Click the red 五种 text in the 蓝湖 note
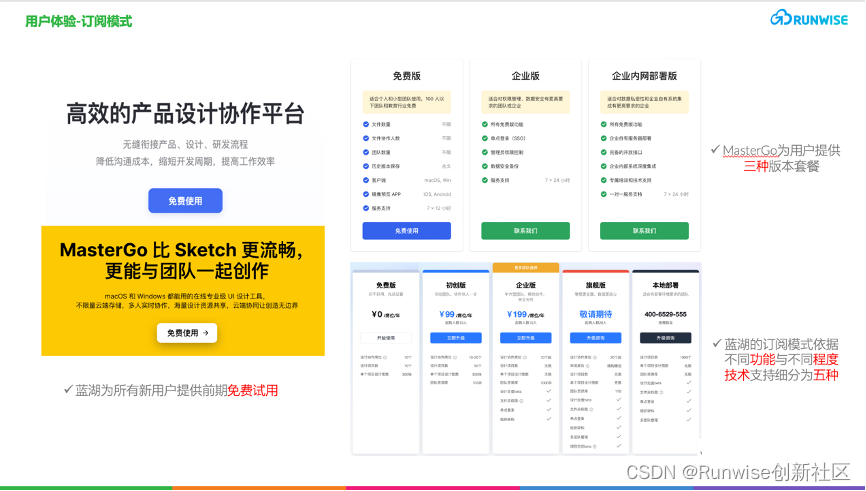 826,375
